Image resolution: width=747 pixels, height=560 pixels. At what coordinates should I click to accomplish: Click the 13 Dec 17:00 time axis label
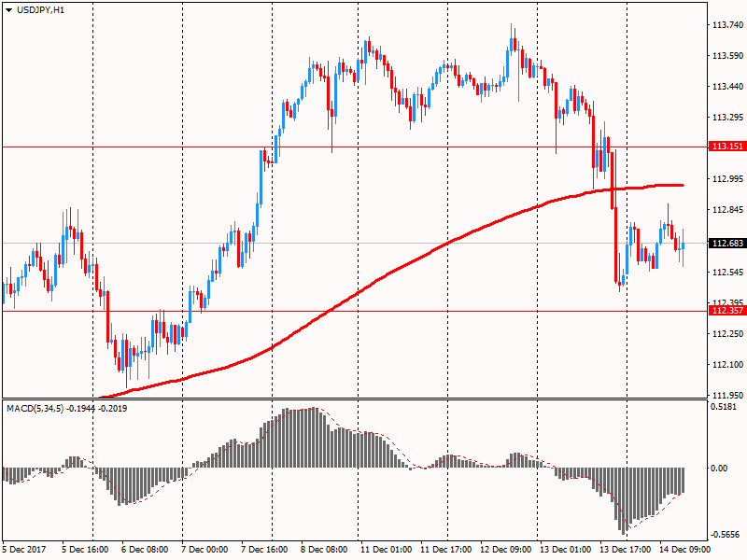point(625,550)
